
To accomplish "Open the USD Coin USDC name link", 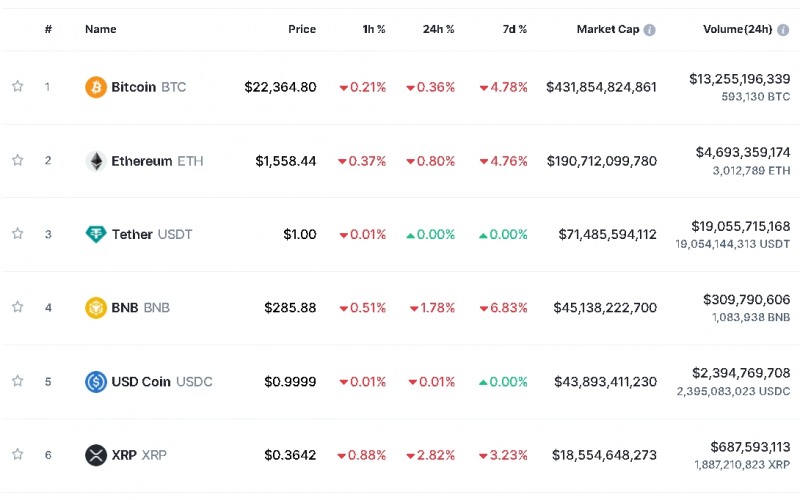I will pyautogui.click(x=161, y=381).
